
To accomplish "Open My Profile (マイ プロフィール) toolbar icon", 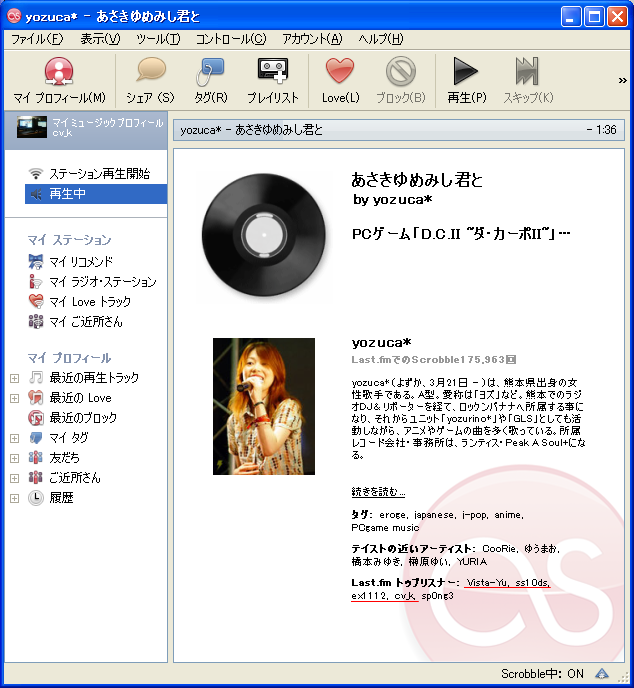I will point(59,72).
